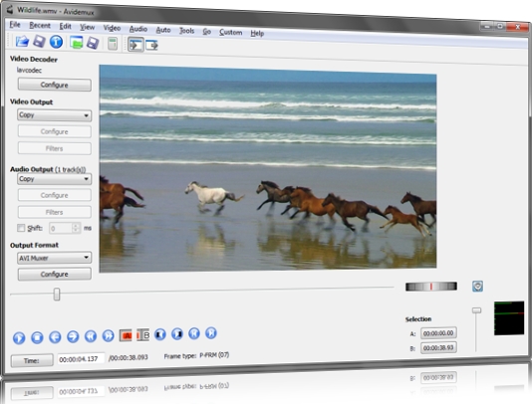The height and width of the screenshot is (404, 532).
Task: Toggle the input preview mode icon
Action: coord(135,45)
